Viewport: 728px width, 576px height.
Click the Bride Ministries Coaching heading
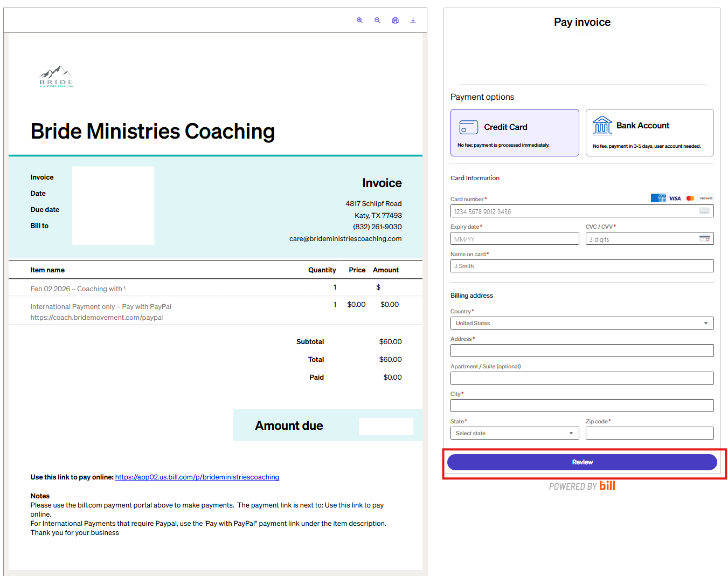(x=152, y=131)
